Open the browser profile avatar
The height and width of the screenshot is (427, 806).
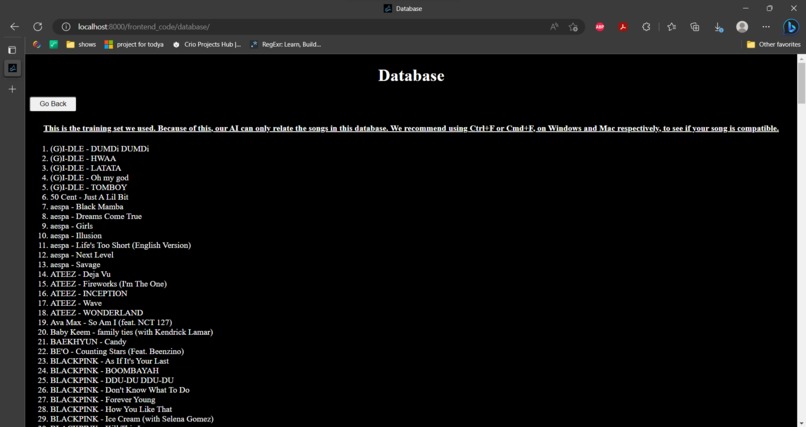point(742,27)
